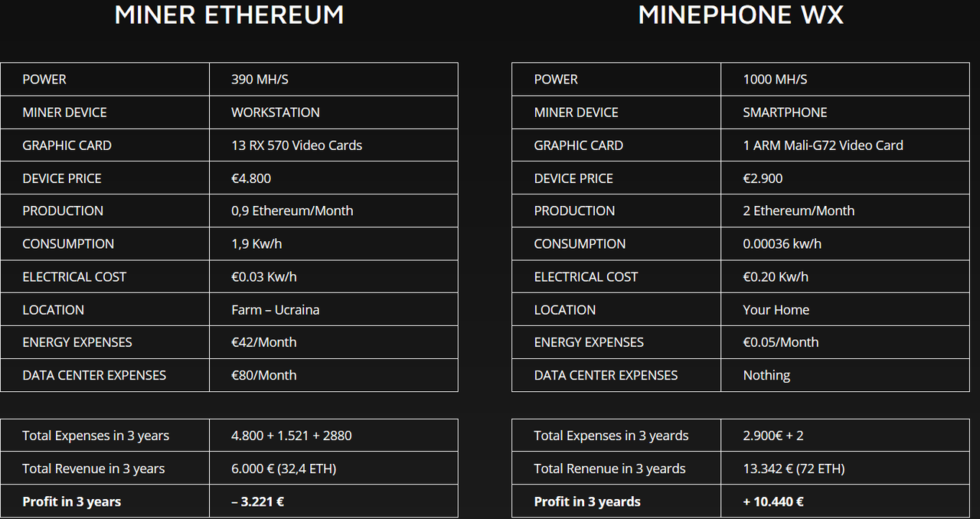
Task: Click the + 10.440 € profit value
Action: point(773,501)
